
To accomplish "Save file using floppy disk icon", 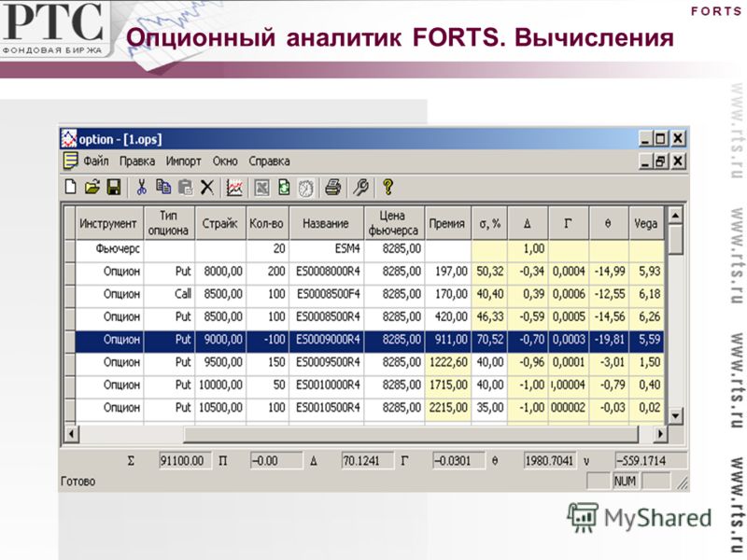I will click(114, 188).
